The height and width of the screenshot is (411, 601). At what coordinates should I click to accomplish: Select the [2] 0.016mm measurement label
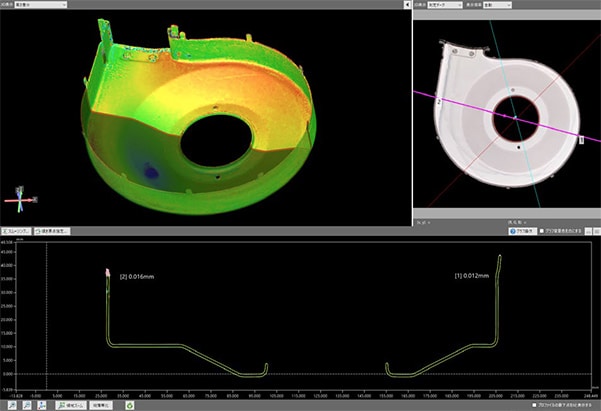point(137,275)
